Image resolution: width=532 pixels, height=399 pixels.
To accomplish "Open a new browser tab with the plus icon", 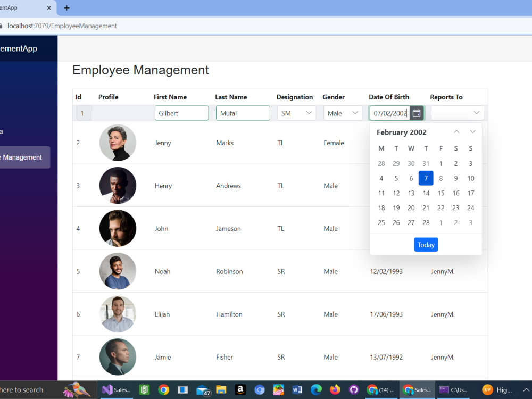I will pyautogui.click(x=66, y=8).
